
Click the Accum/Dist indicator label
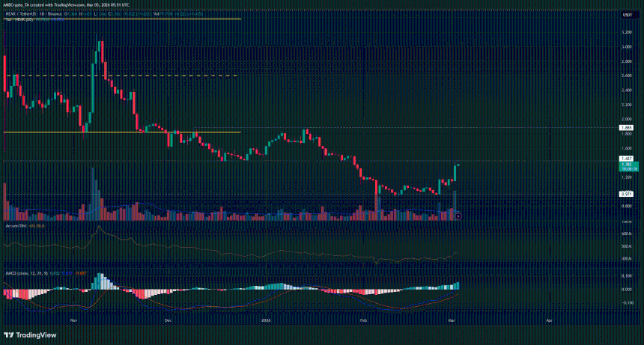point(16,225)
